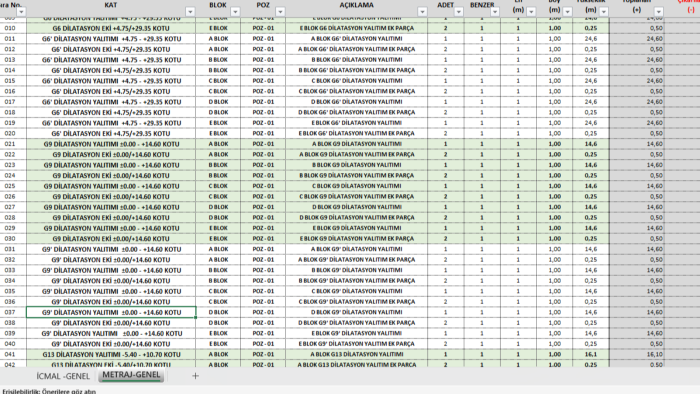Screen dimensions: 700x394
Task: Open the En (m) column filter dropdown
Action: [x=531, y=12]
